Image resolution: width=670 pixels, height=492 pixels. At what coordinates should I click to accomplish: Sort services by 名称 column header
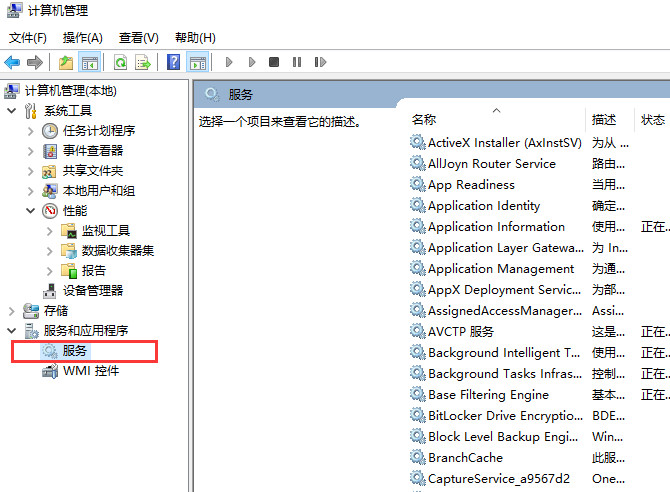point(424,120)
